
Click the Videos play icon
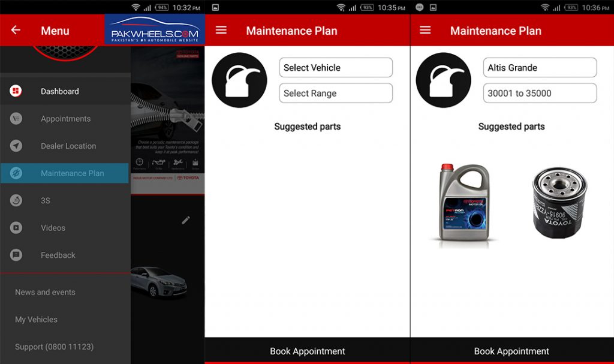pyautogui.click(x=16, y=228)
